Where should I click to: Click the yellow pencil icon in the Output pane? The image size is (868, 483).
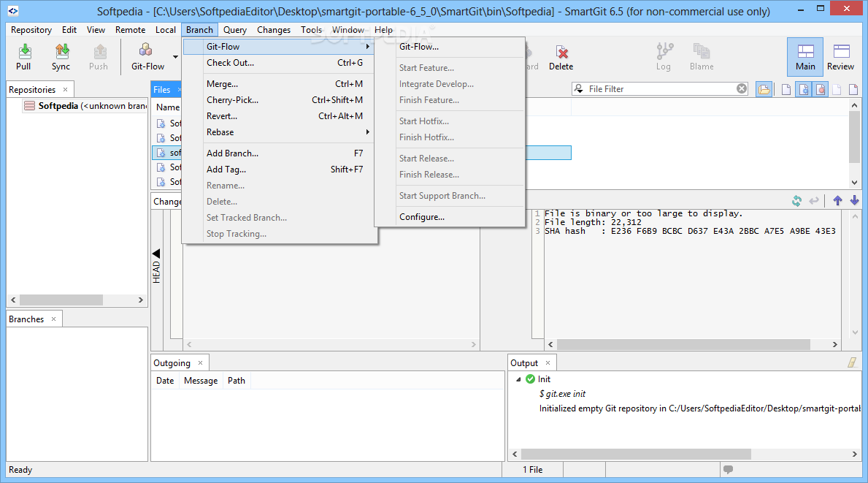click(852, 363)
